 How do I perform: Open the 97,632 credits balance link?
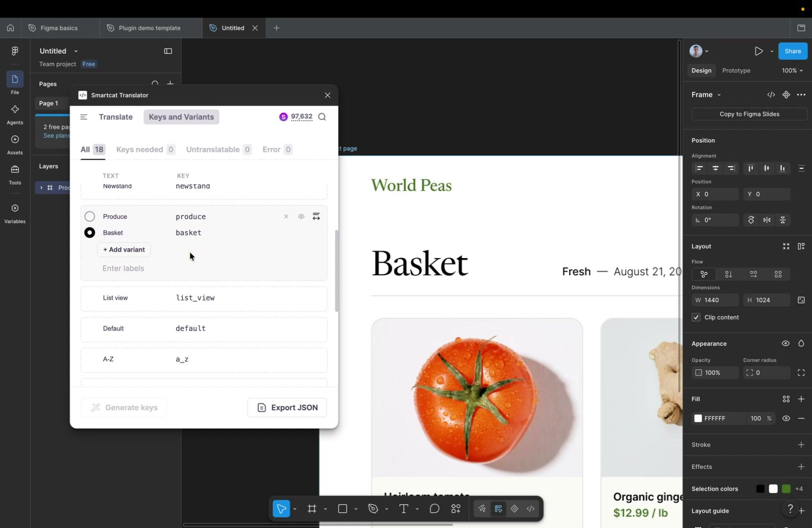click(x=301, y=116)
